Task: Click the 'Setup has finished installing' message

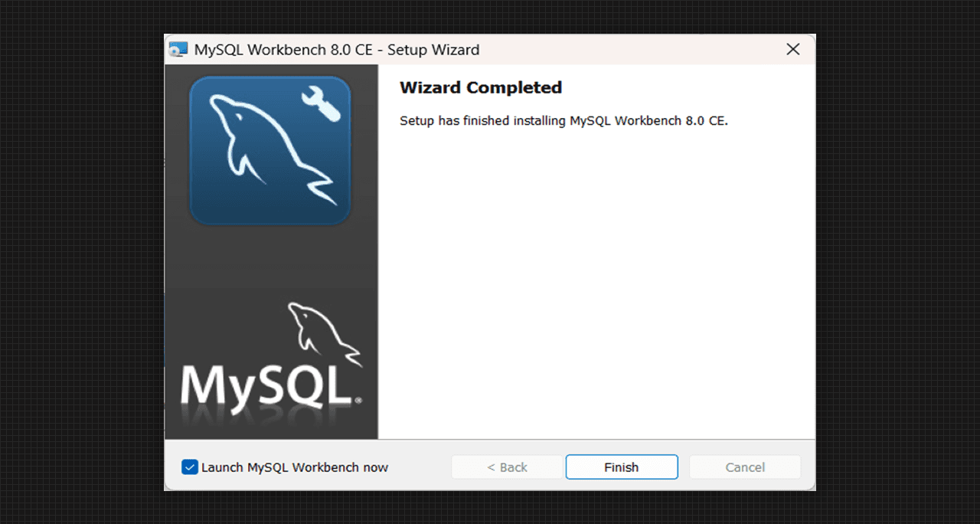Action: click(x=563, y=121)
